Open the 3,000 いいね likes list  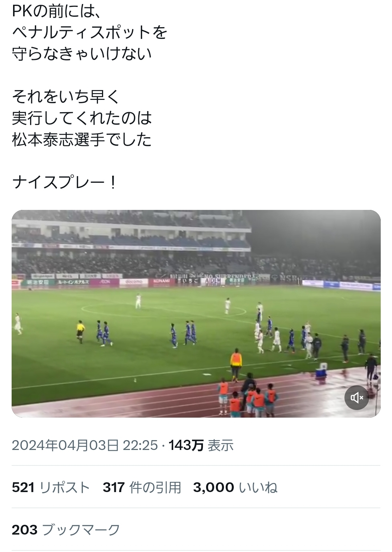click(235, 487)
